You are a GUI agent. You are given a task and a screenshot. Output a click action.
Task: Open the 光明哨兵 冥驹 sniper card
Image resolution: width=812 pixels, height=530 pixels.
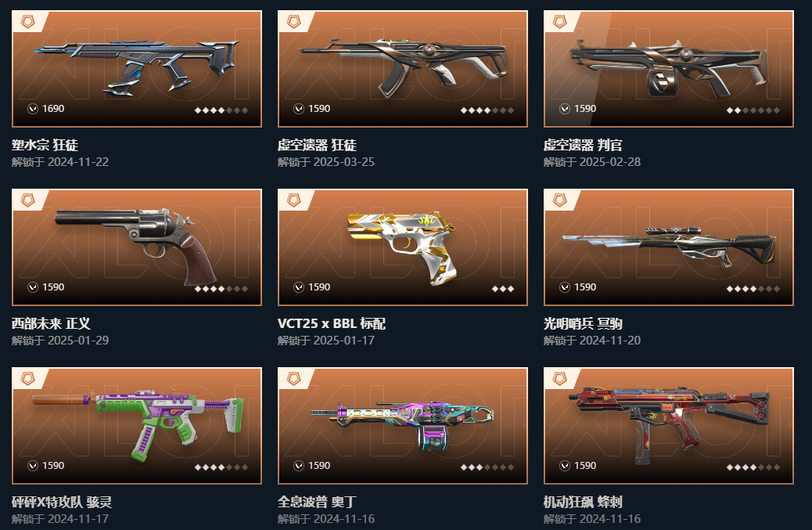point(669,247)
